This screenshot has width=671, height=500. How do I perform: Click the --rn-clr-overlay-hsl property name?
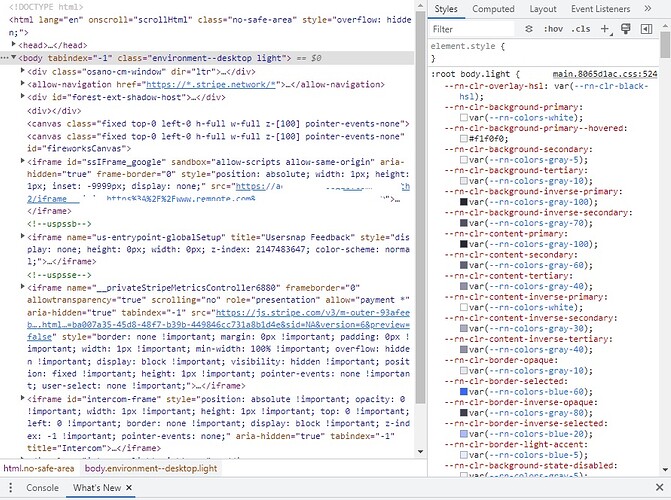tap(496, 86)
